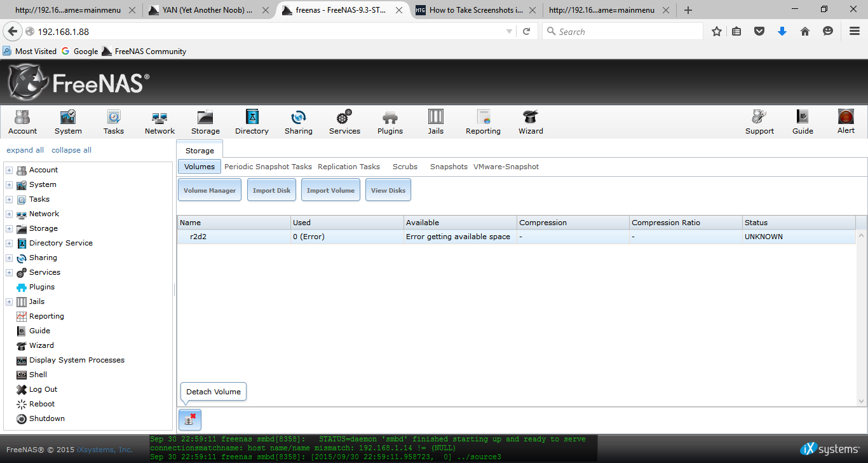Open the Network toolbar icon

point(159,121)
